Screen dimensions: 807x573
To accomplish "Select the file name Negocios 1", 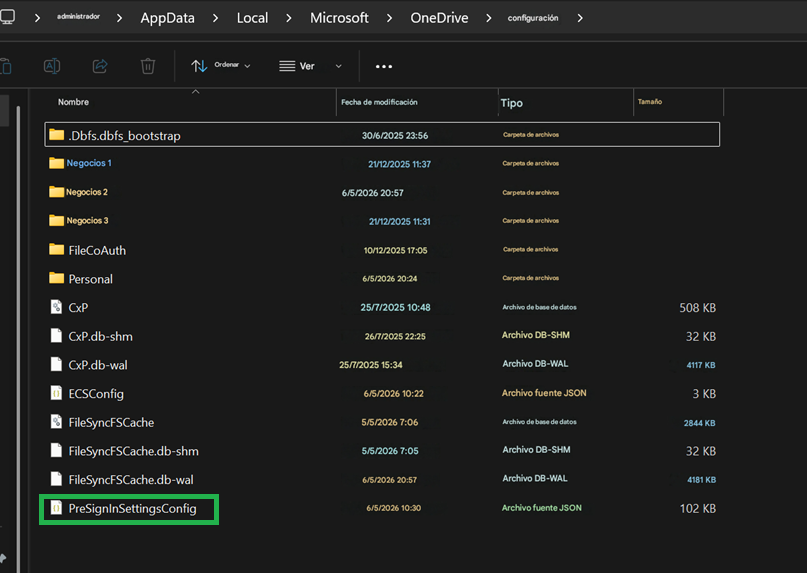I will pyautogui.click(x=89, y=163).
